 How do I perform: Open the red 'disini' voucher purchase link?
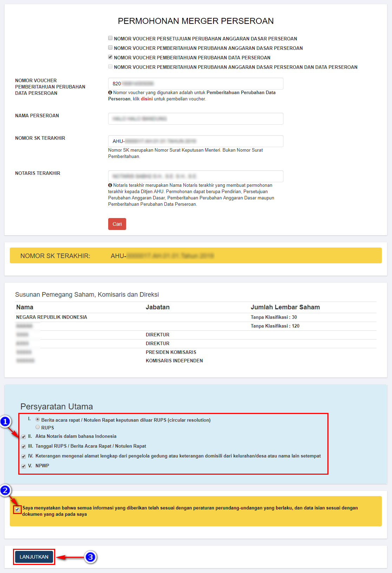coord(146,99)
